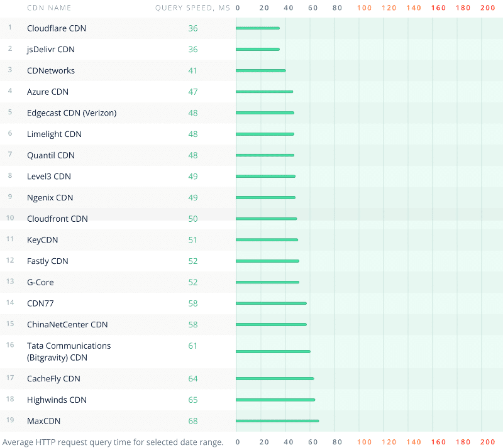Click the CDNetworks name
503x448 pixels.
tap(51, 70)
